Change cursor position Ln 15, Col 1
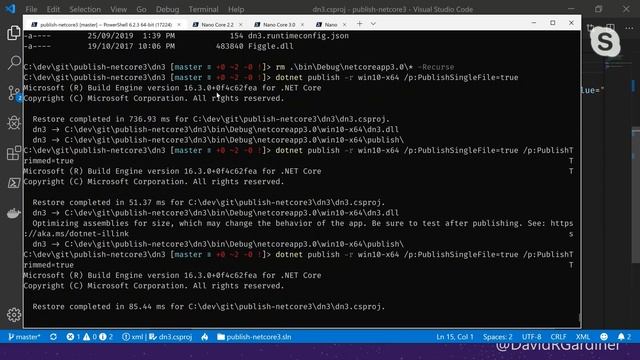This screenshot has height=360, width=640. pos(455,337)
